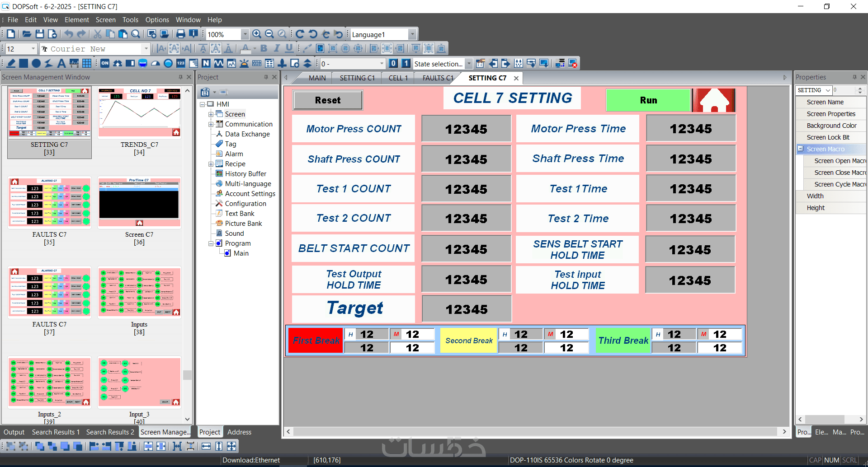Open the font size dropdown
This screenshot has height=467, width=868.
point(33,49)
